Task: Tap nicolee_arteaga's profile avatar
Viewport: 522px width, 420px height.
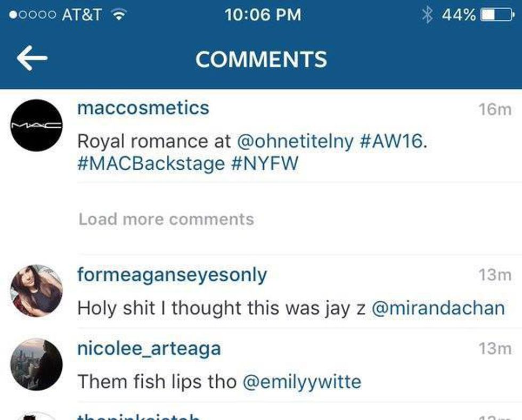Action: click(36, 364)
